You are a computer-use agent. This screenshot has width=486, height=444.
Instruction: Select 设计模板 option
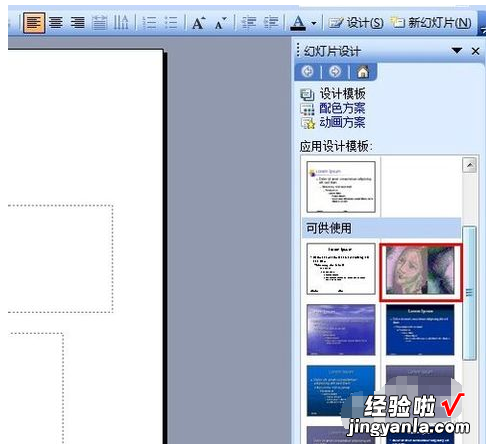click(x=342, y=94)
